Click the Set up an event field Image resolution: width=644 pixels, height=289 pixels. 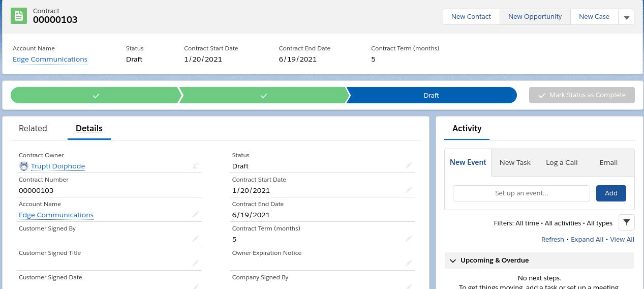click(521, 193)
